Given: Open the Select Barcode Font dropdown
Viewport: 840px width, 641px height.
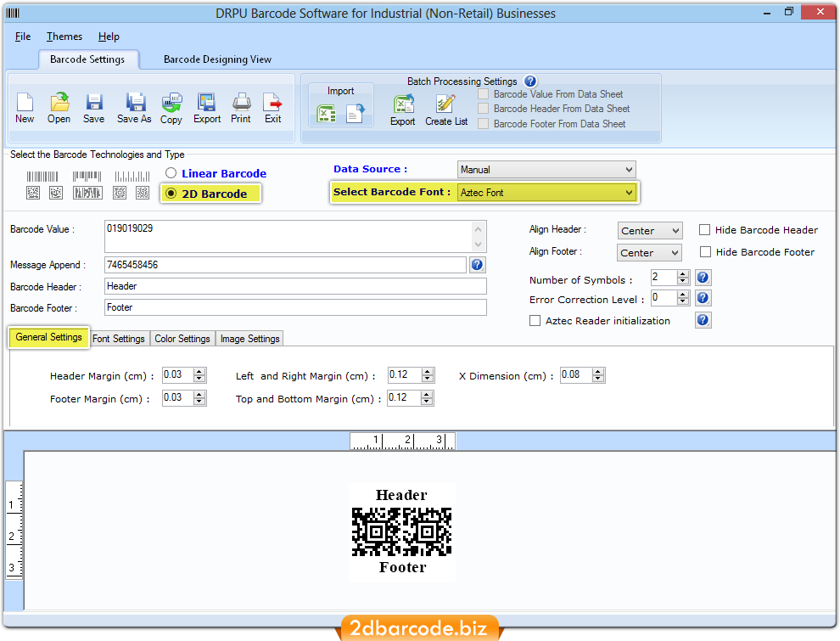Looking at the screenshot, I should click(546, 193).
